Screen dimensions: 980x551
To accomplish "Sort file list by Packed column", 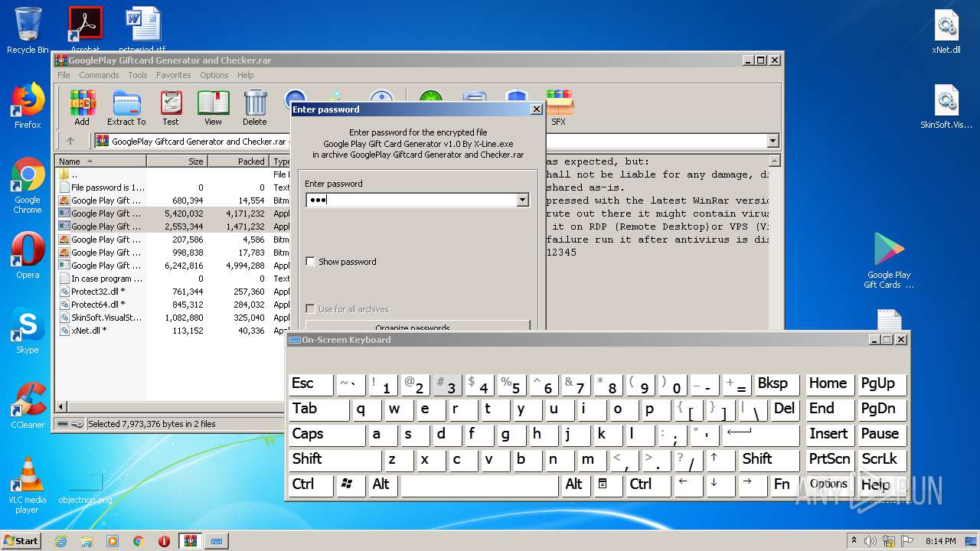I will [238, 161].
